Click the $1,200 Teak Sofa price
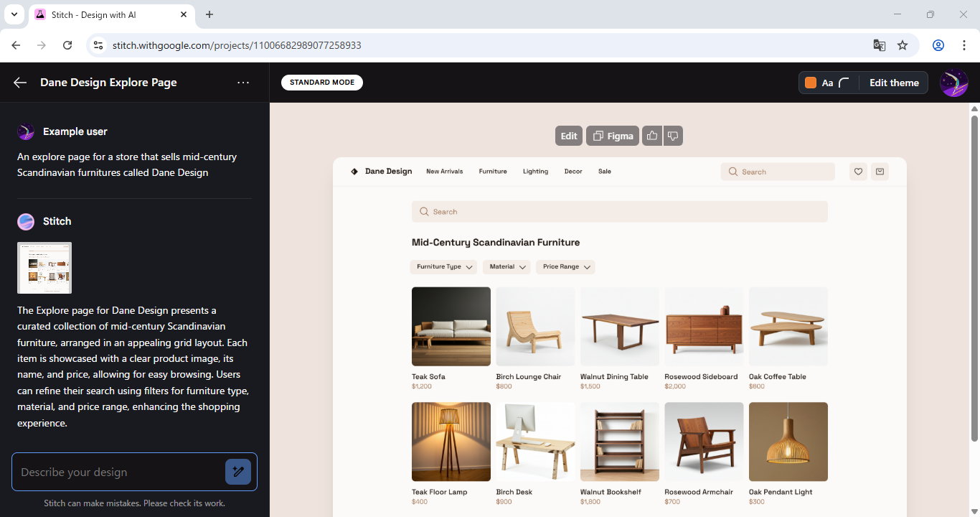Screen dimensions: 980x517 tap(422, 386)
